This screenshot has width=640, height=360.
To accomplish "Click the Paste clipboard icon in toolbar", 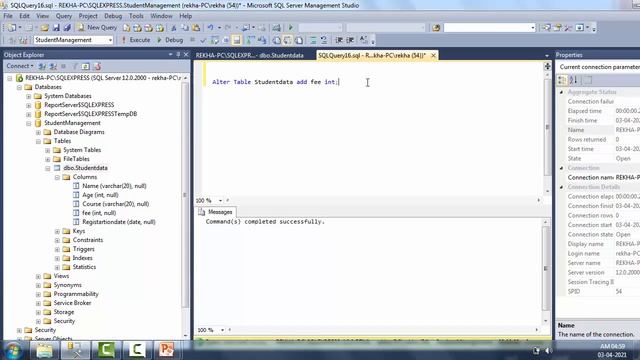I will [196, 28].
